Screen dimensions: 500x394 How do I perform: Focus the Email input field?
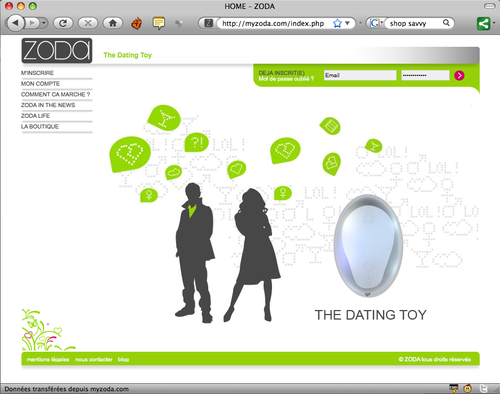(x=360, y=75)
